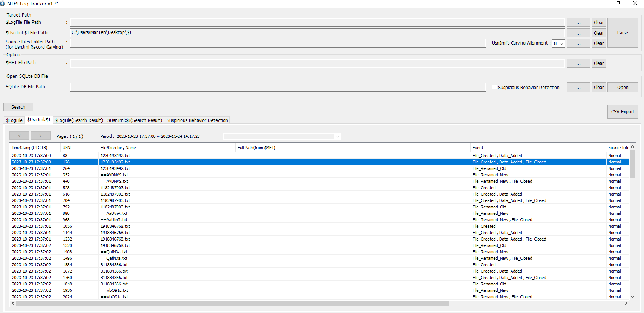This screenshot has width=644, height=313.
Task: Select ==AaUtnR.txt row with USN 880
Action: pos(320,213)
